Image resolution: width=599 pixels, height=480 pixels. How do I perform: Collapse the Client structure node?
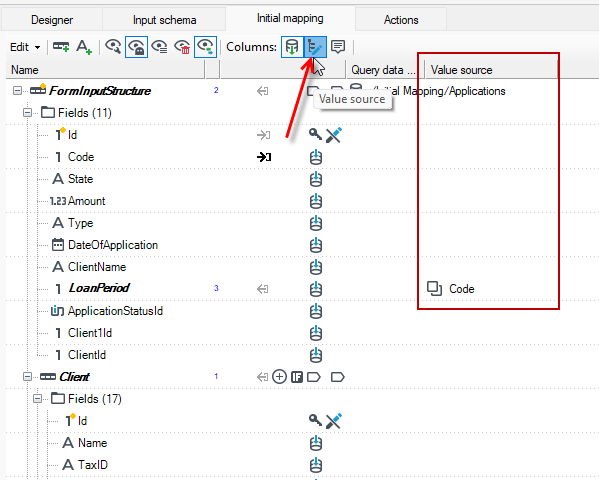click(27, 377)
